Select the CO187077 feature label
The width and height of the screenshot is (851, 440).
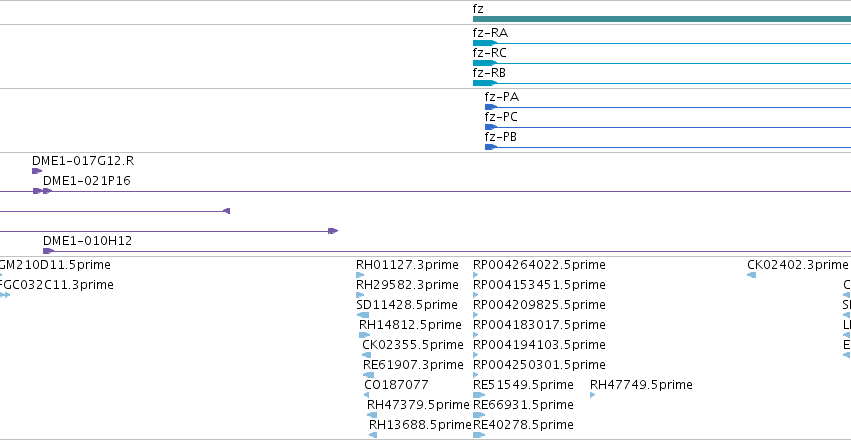[x=397, y=385]
